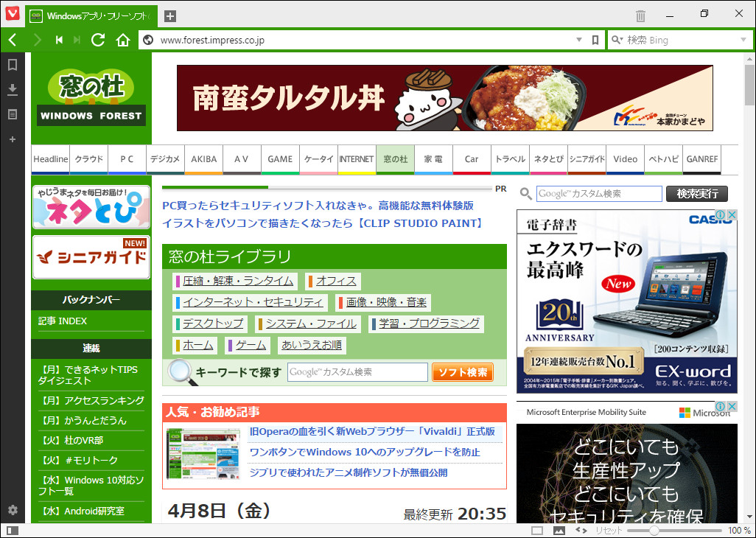Open page actions code icon
Screen dimensions: 756x538
pos(581,531)
